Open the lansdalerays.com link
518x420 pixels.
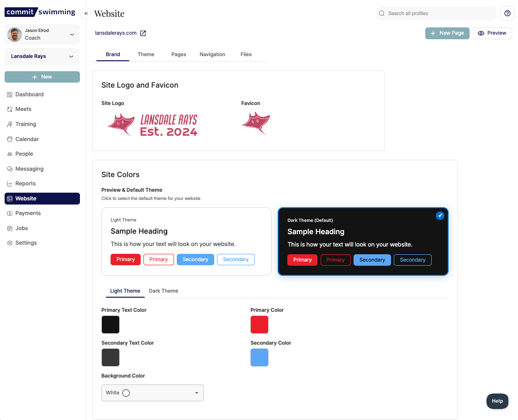tap(116, 33)
